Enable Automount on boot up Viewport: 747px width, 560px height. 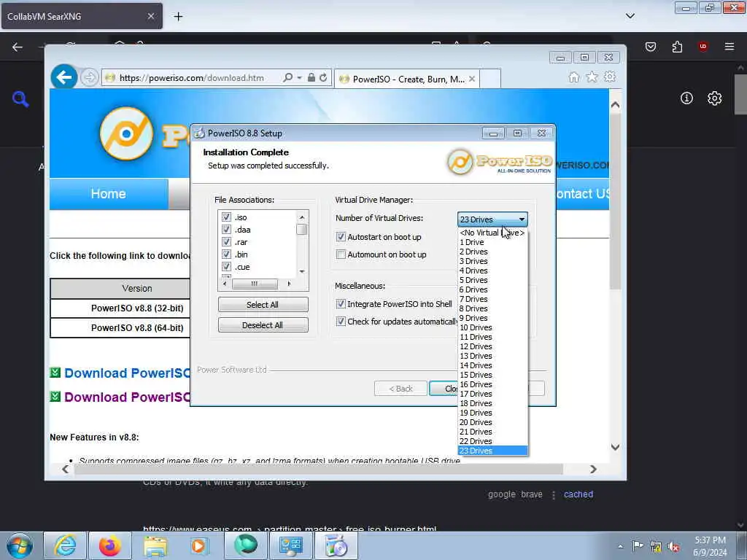click(x=341, y=254)
